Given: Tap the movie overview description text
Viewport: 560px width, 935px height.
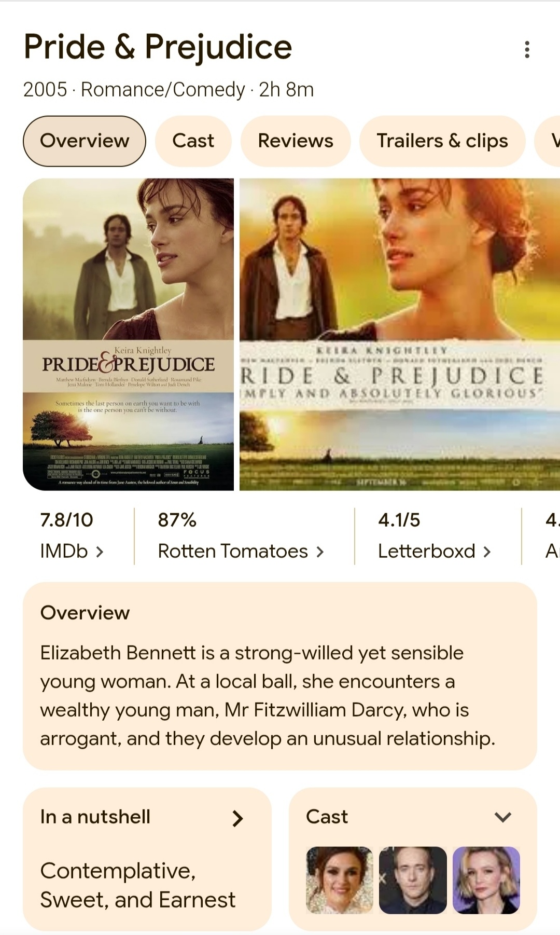Looking at the screenshot, I should pyautogui.click(x=267, y=695).
